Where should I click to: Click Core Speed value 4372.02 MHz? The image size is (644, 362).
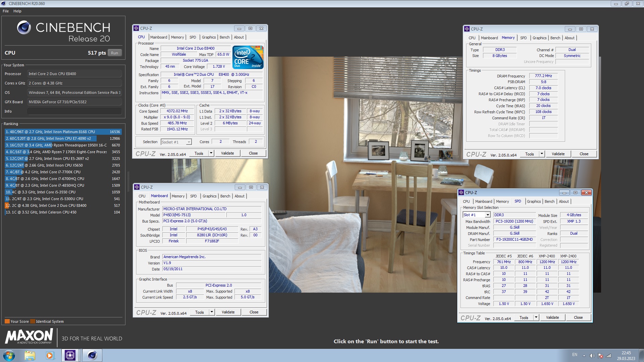point(177,111)
